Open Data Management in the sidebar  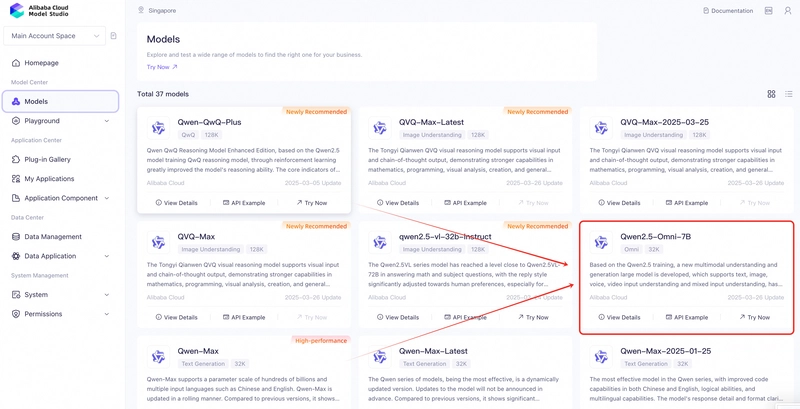[53, 237]
